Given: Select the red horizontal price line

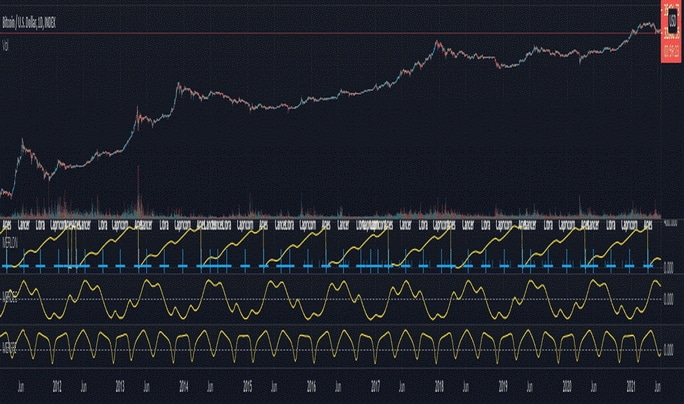Looking at the screenshot, I should click(331, 33).
